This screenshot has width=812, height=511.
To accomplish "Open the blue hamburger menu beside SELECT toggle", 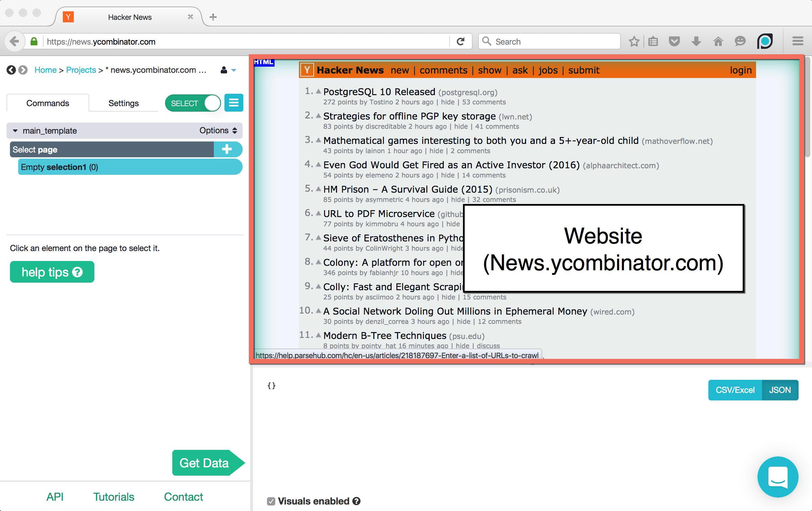I will coord(234,103).
